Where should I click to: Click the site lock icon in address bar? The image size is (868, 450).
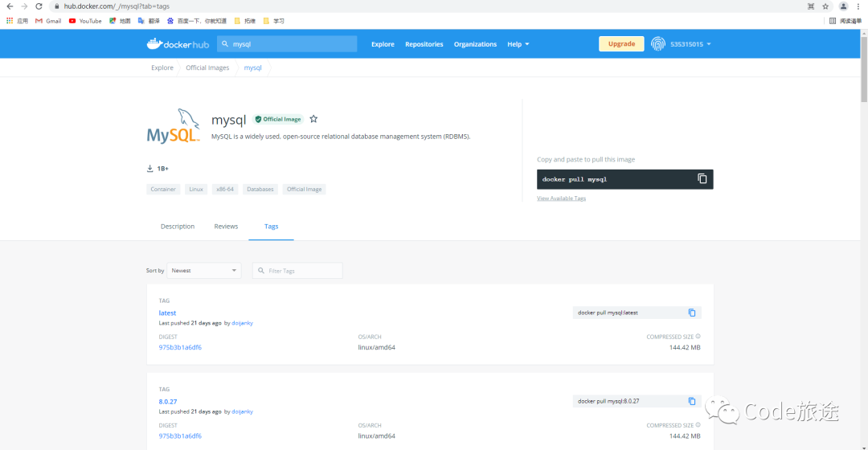(x=56, y=6)
